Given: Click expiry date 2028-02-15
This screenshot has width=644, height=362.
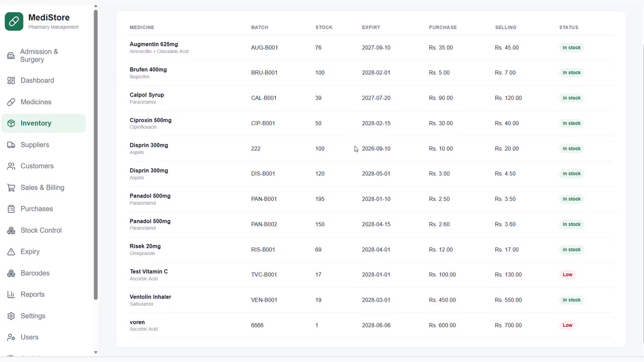Looking at the screenshot, I should (x=376, y=123).
